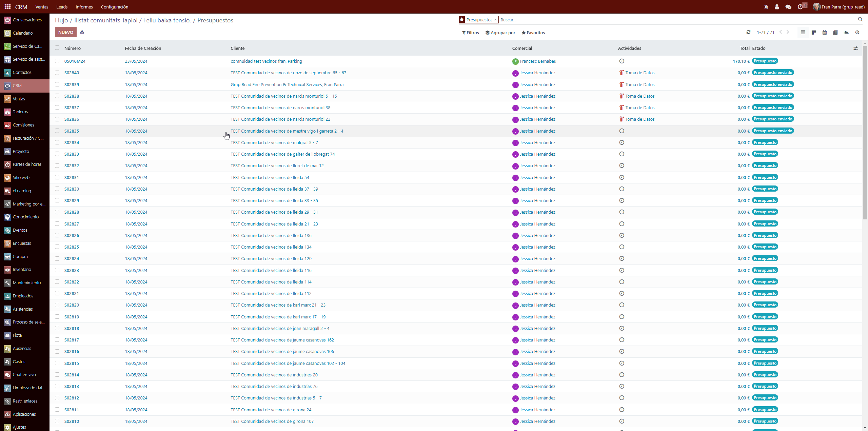Image resolution: width=868 pixels, height=431 pixels.
Task: Open the Configuración menu
Action: point(114,7)
